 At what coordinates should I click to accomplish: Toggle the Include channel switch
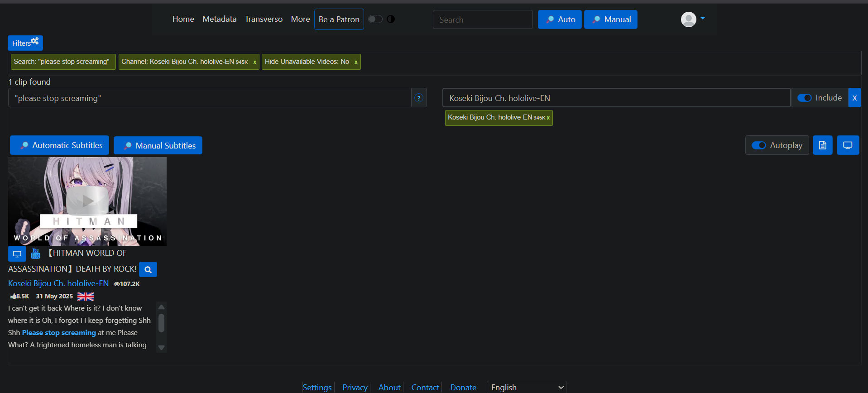click(804, 98)
